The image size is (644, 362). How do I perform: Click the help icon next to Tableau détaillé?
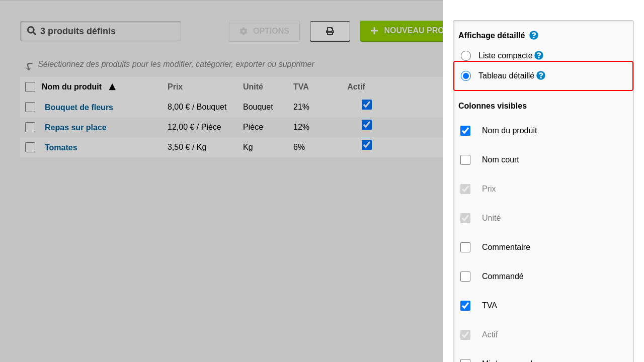click(x=541, y=75)
